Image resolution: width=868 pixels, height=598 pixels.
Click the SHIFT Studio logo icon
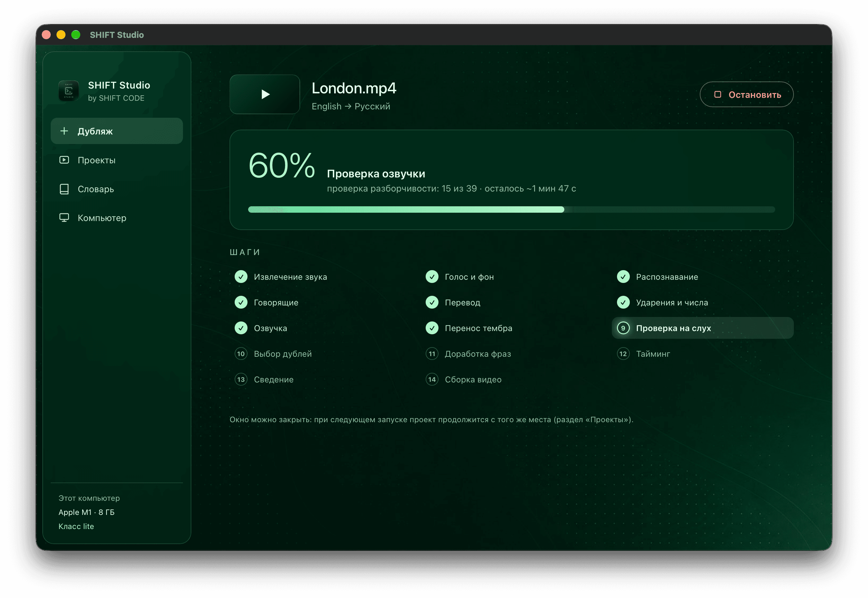(69, 91)
